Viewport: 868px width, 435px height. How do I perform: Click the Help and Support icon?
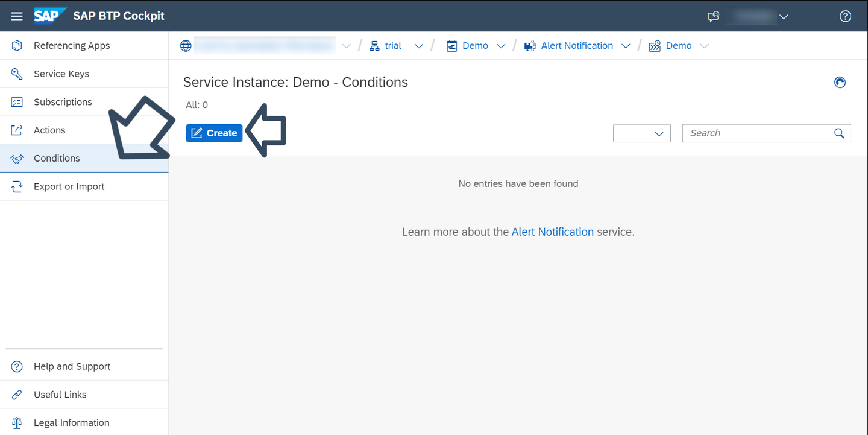point(17,366)
